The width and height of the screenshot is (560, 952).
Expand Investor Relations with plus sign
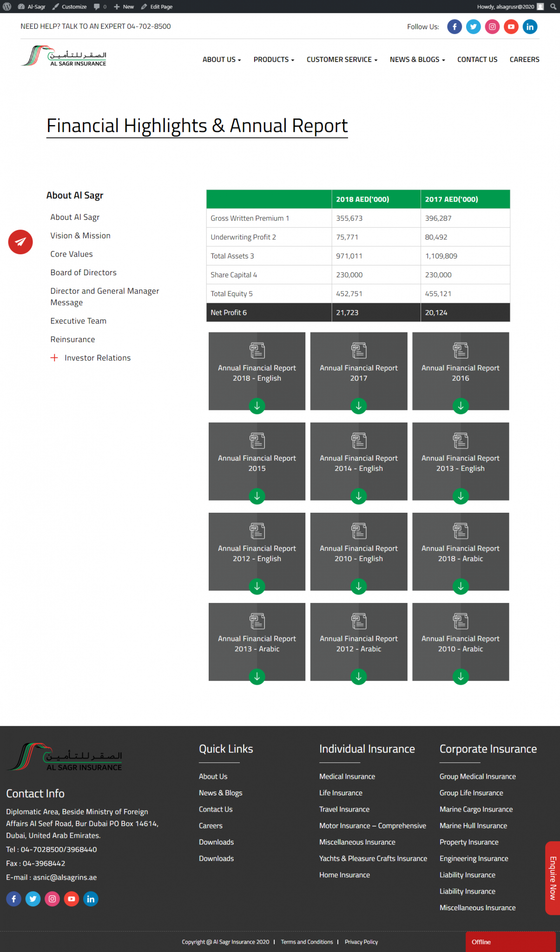coord(54,357)
